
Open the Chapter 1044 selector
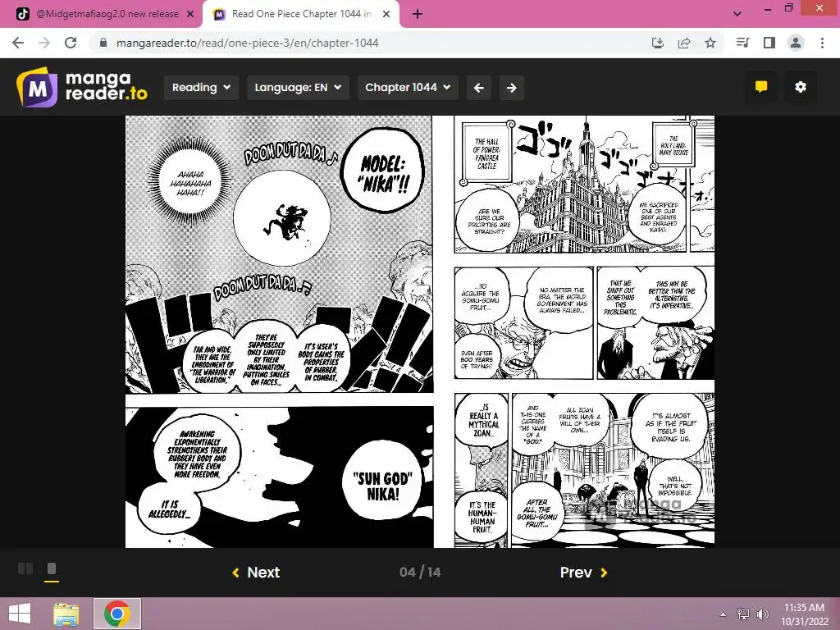coord(408,87)
